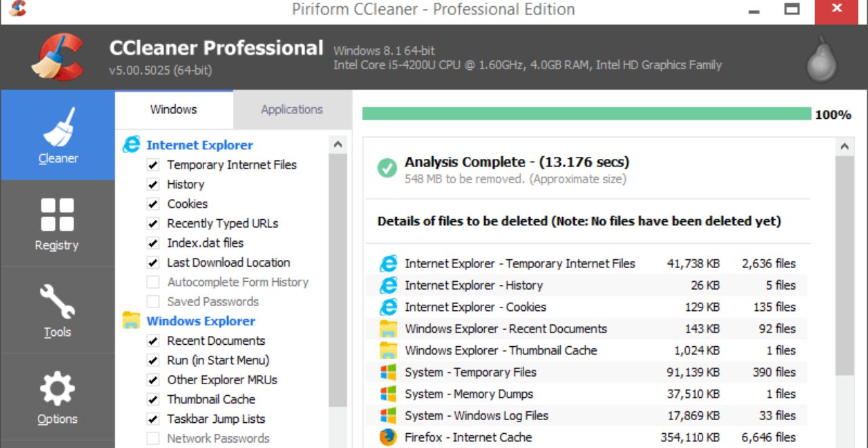Toggle Last Download Location checkbox
The image size is (868, 448).
coord(153,263)
